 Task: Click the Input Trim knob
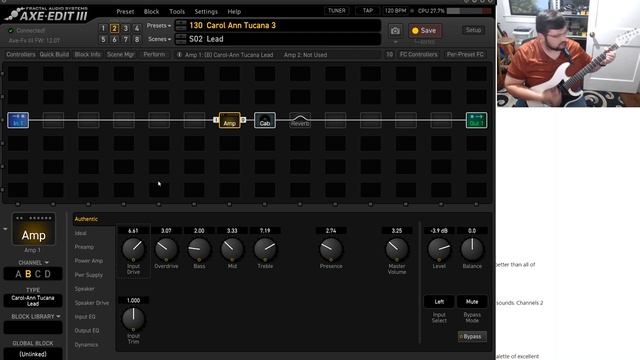click(x=133, y=319)
